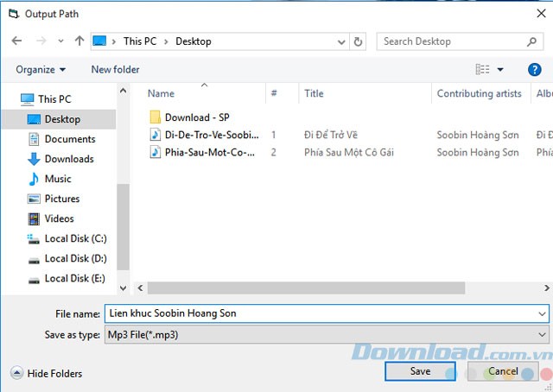Click navigation pane scroll down arrow

tap(123, 288)
